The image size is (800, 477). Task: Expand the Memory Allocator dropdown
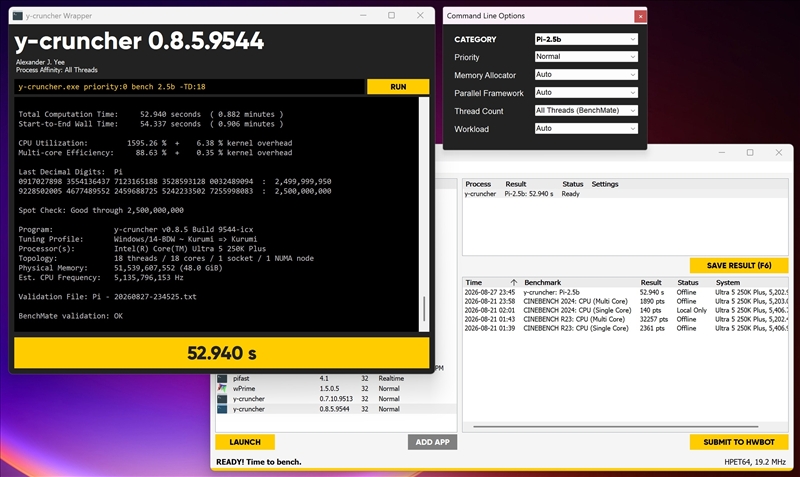point(586,74)
